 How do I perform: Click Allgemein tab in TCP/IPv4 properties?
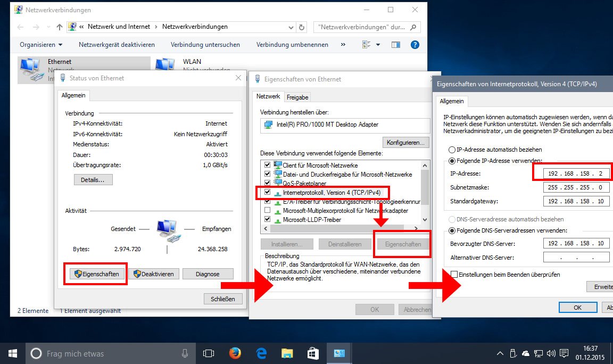[452, 101]
